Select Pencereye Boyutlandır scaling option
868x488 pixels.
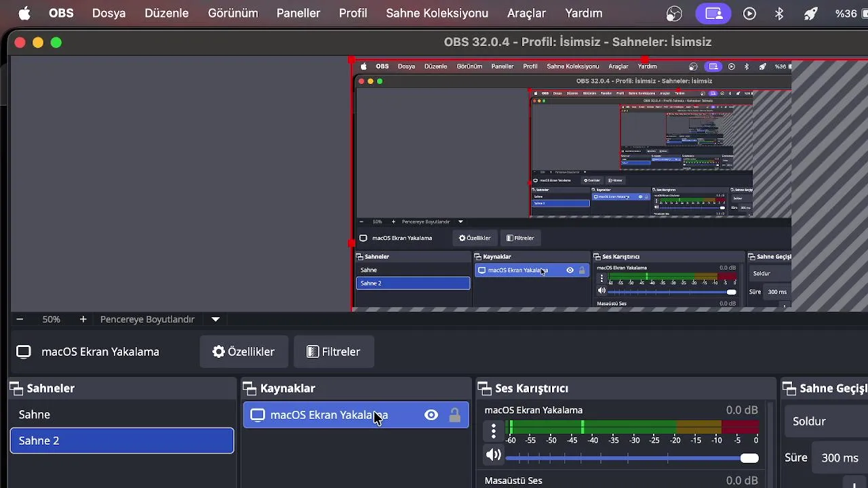147,319
